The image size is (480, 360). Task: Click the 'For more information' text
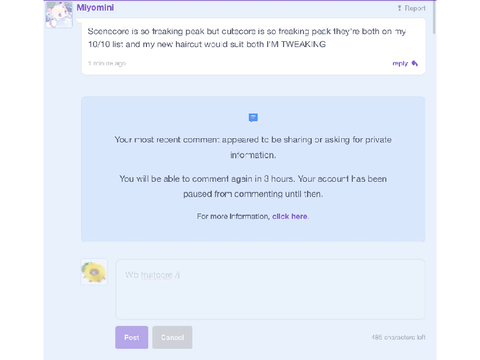[x=233, y=216]
